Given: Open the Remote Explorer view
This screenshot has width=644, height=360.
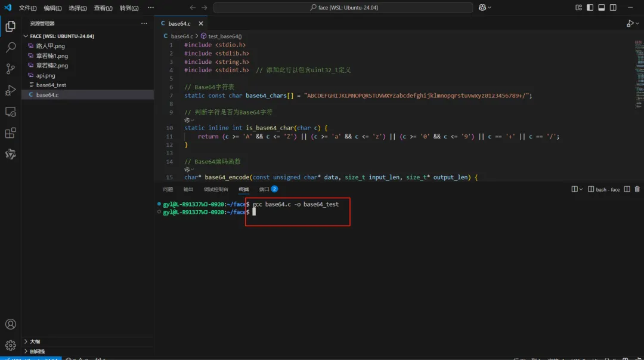Looking at the screenshot, I should point(11,112).
